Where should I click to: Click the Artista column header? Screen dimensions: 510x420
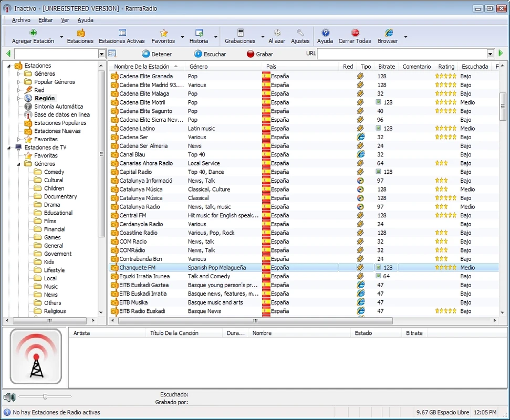click(107, 333)
